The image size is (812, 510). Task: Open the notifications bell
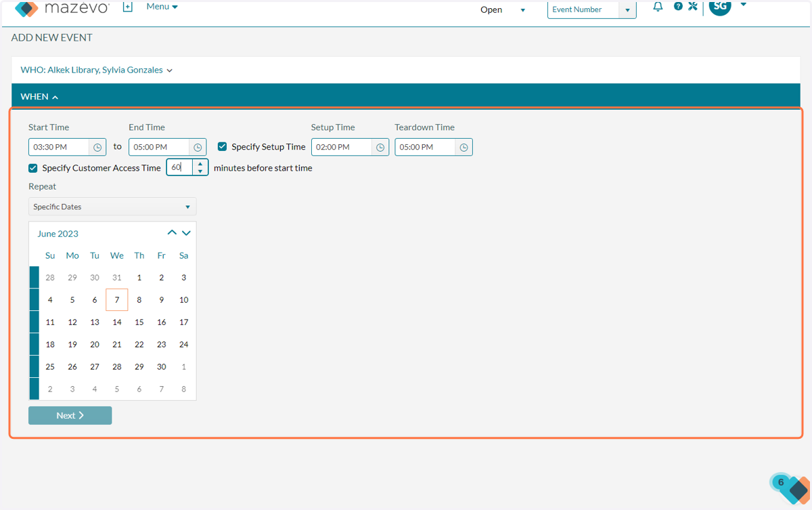coord(658,7)
